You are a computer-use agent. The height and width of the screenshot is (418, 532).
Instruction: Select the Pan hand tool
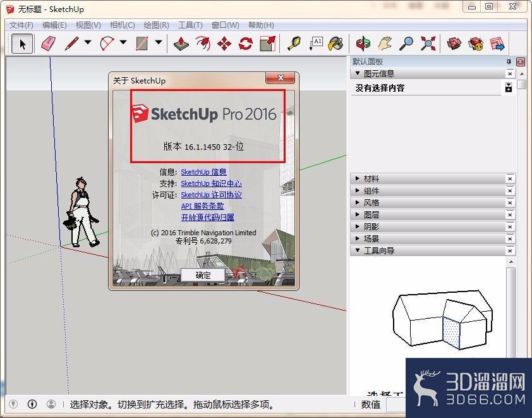(x=385, y=44)
